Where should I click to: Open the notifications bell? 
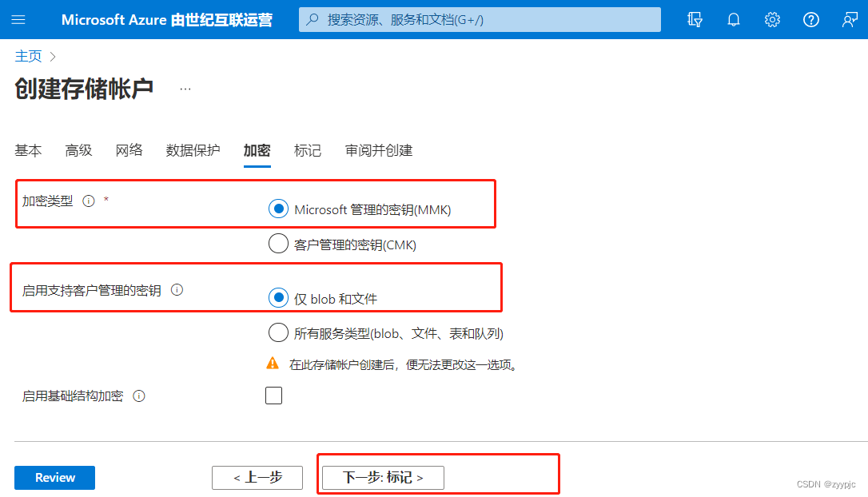[734, 20]
